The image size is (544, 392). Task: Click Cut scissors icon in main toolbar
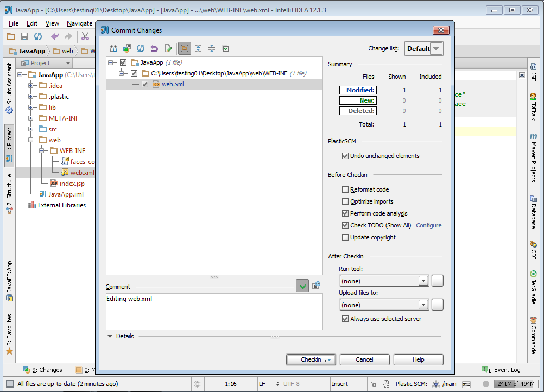pos(85,36)
